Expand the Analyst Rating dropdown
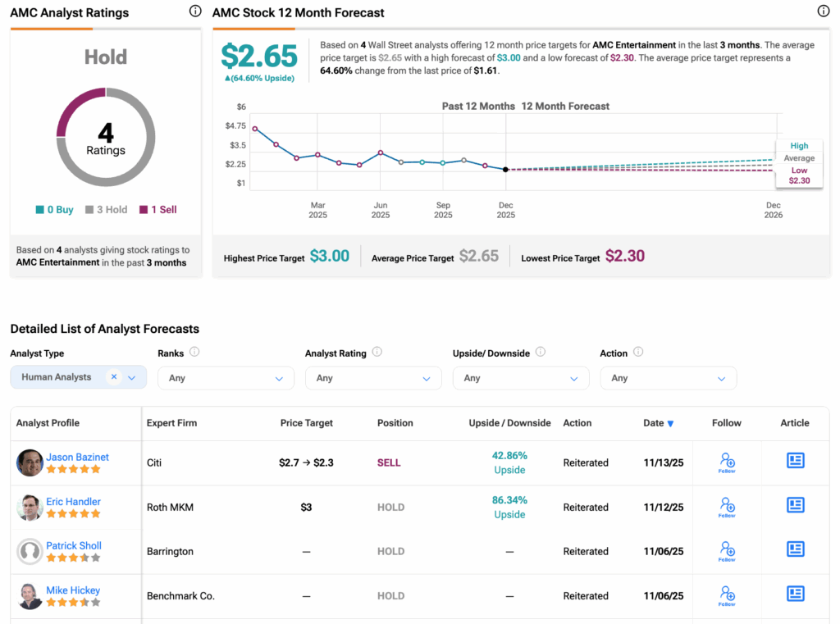 click(373, 378)
